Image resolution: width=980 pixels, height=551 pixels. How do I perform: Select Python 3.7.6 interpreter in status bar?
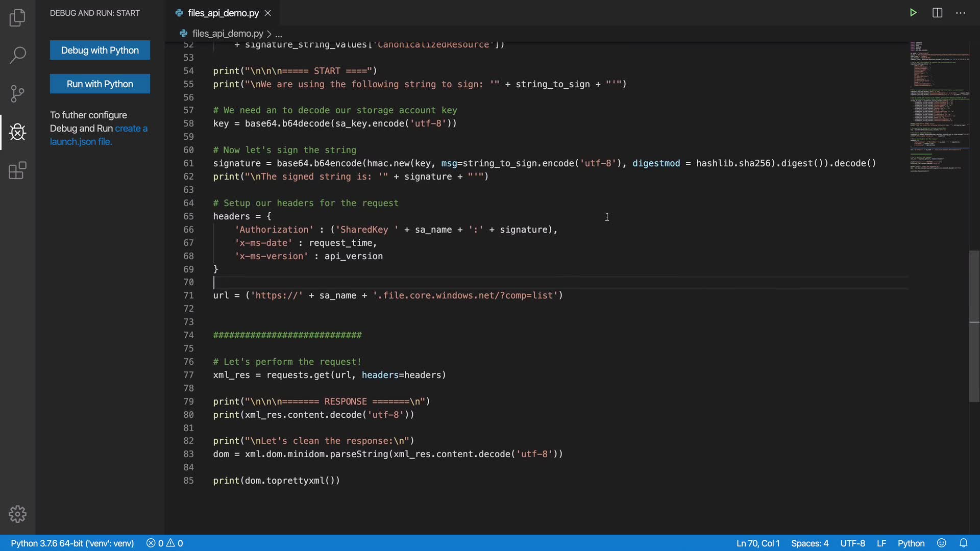point(72,543)
